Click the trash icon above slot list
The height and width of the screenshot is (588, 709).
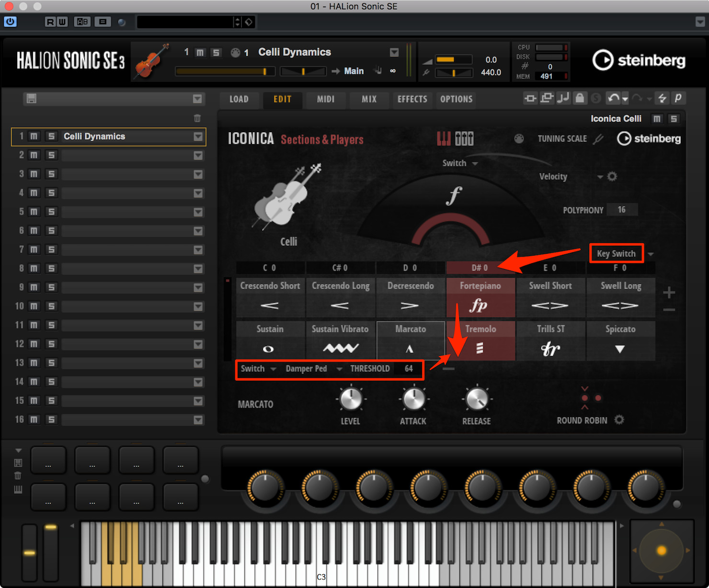(197, 118)
